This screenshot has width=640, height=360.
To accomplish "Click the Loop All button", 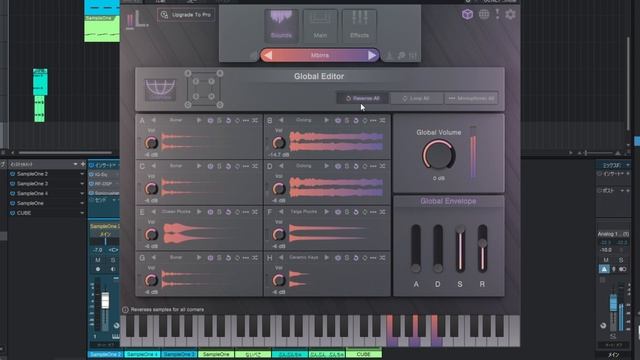I will coord(416,98).
